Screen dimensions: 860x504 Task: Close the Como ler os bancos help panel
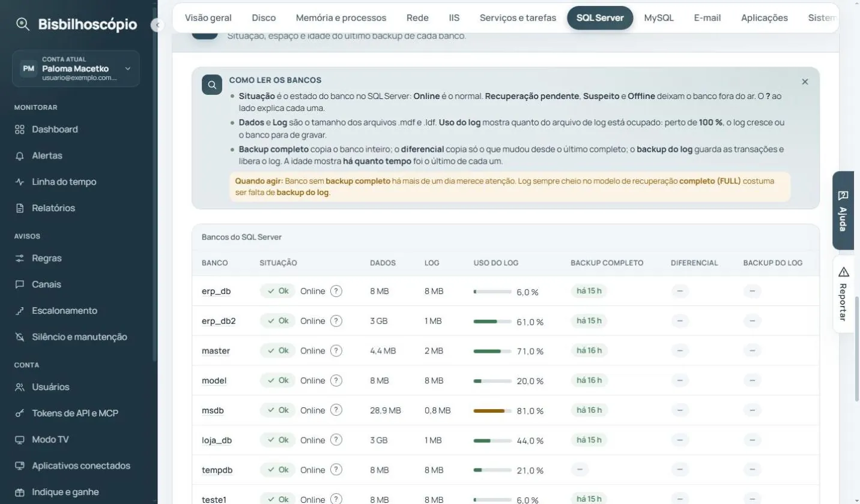tap(805, 82)
